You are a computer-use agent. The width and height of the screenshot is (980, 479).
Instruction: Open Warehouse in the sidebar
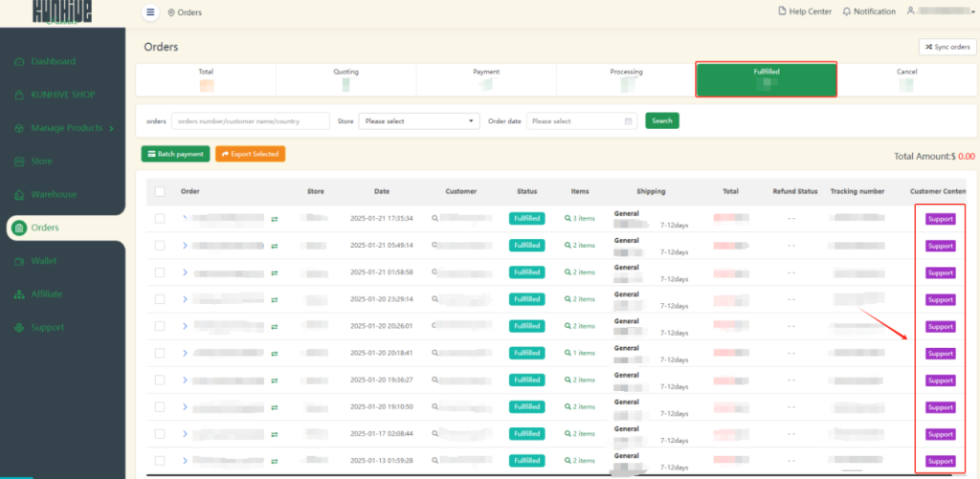coord(54,194)
